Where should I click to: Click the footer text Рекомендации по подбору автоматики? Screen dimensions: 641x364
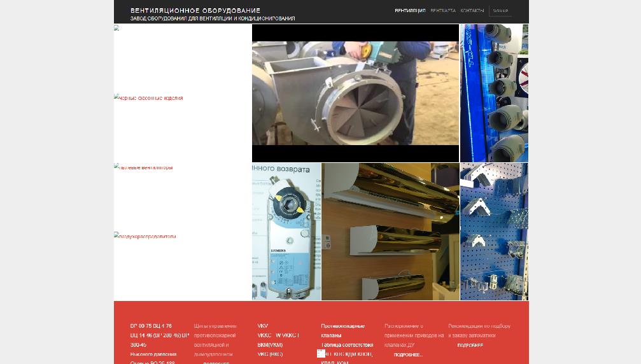(x=479, y=330)
